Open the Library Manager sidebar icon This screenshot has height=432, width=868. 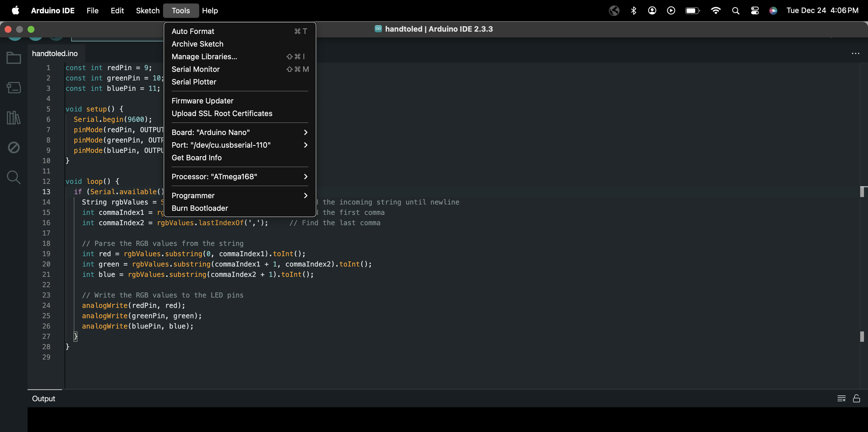click(x=14, y=118)
